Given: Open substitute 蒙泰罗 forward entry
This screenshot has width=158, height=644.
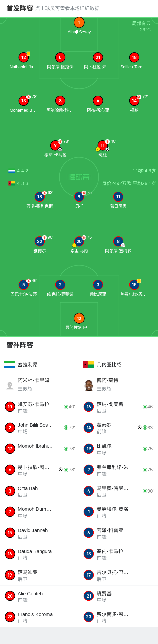Looking at the screenshot, I should [x=118, y=428].
